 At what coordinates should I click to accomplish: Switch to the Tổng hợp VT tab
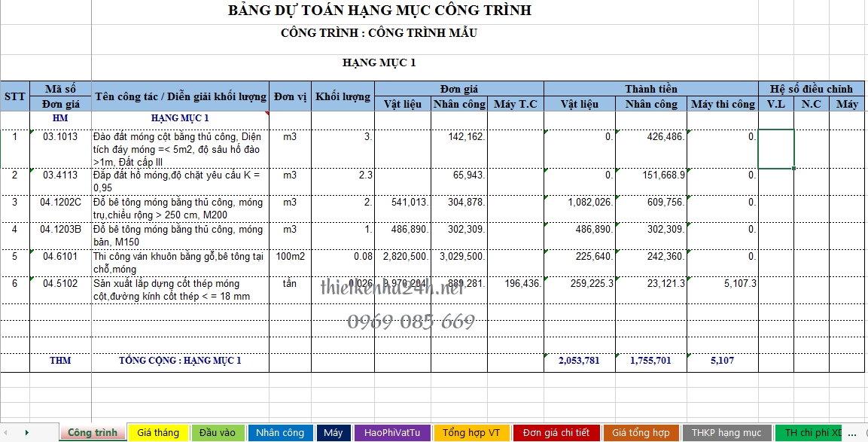[x=471, y=432]
